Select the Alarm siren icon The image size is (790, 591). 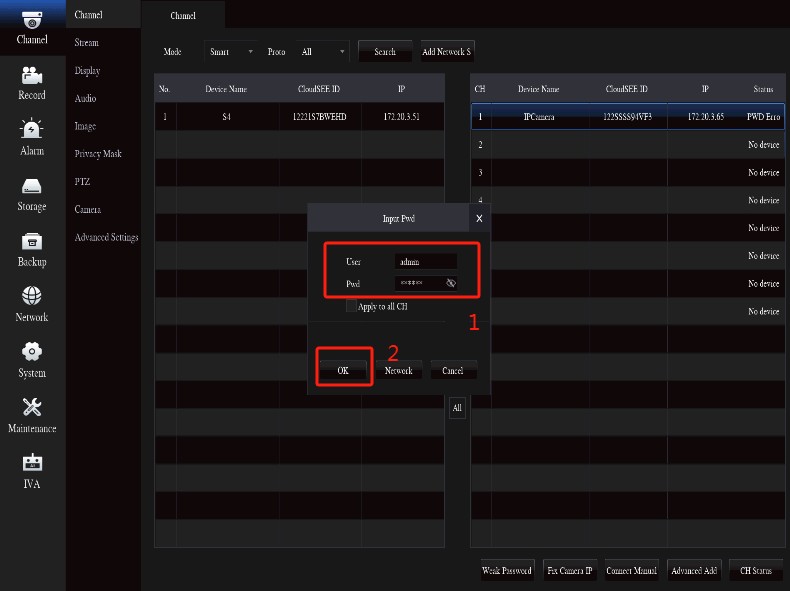[32, 131]
